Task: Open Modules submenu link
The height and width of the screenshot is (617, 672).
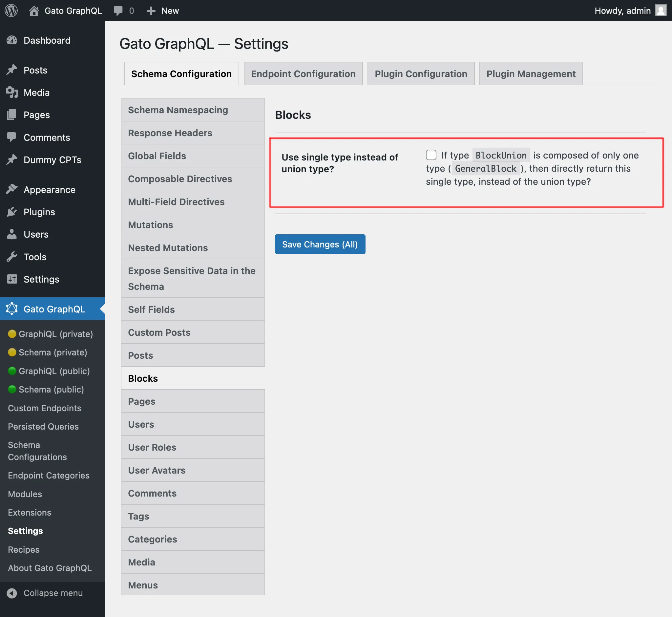Action: click(x=25, y=494)
